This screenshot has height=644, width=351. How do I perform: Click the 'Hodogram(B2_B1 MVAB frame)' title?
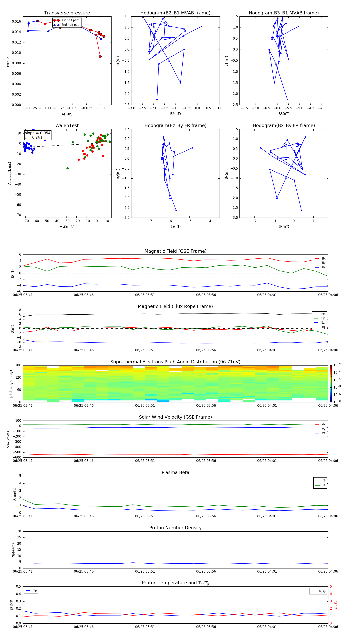[x=175, y=13]
